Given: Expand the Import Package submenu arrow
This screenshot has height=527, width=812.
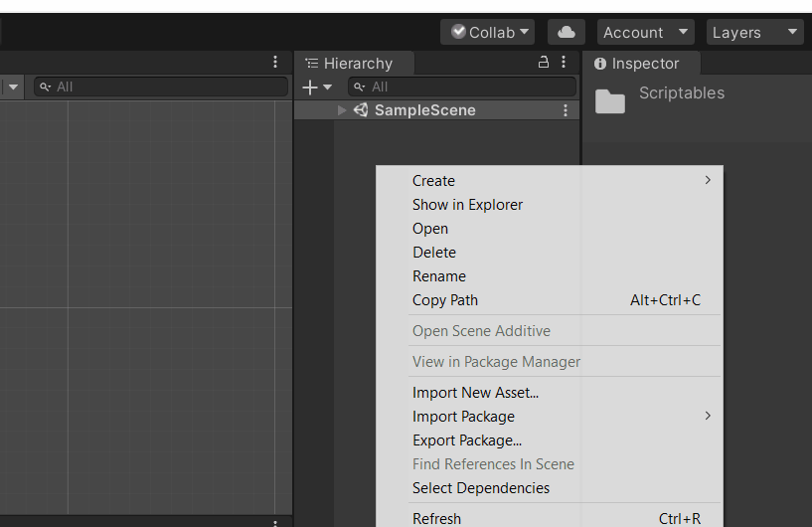Looking at the screenshot, I should 708,416.
